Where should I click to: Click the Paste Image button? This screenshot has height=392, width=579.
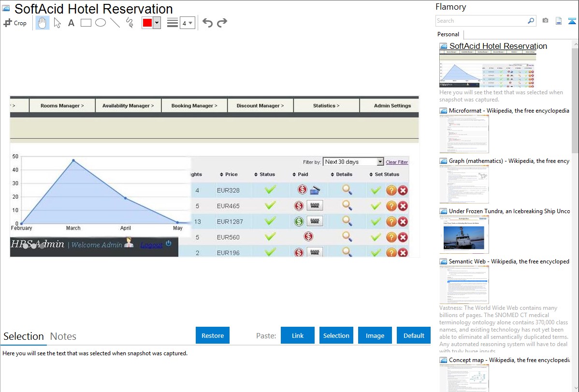[375, 335]
